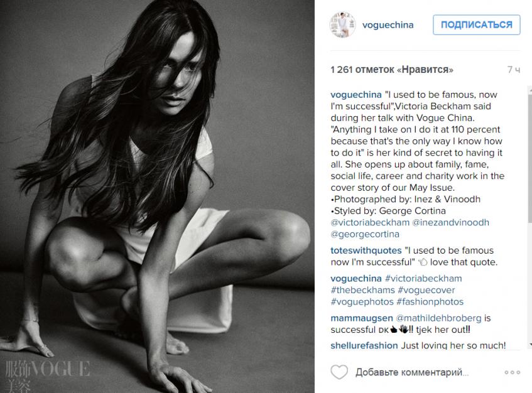The height and width of the screenshot is (393, 532).
Task: Open shellurefashion commenter profile
Action: point(364,345)
